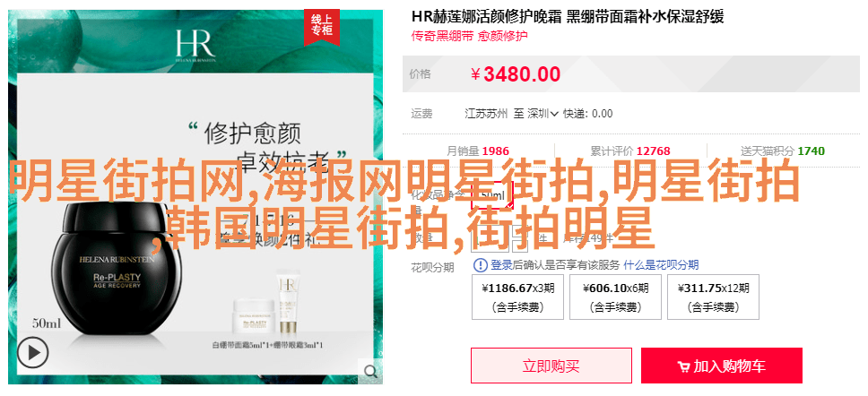Select the 50ml size option

pos(491,194)
